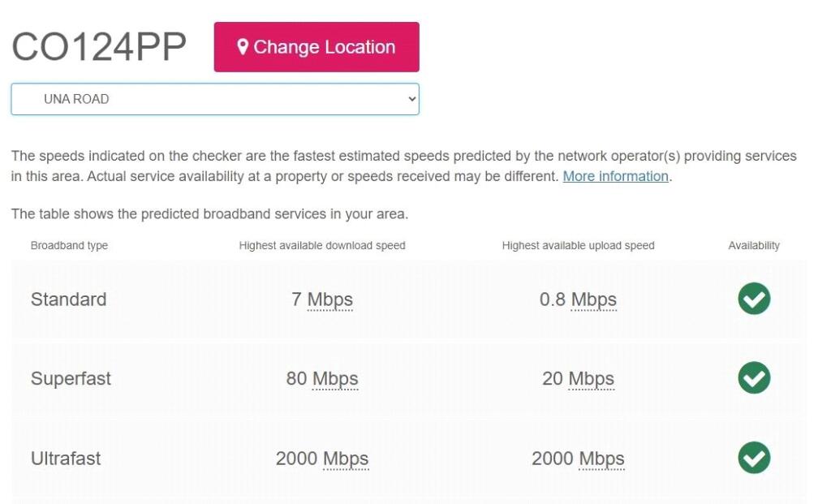Click Mbps next to 0.8 upload speed
Viewport: 831px width, 504px height.
595,299
